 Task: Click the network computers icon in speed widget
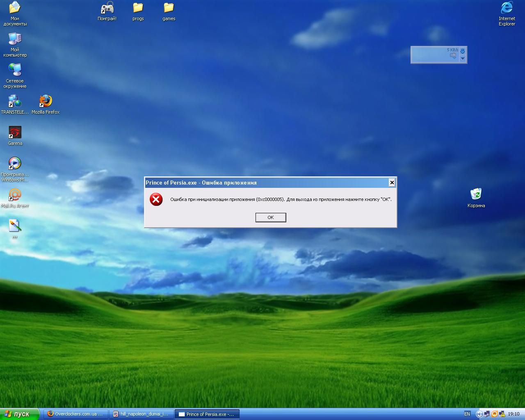point(453,56)
